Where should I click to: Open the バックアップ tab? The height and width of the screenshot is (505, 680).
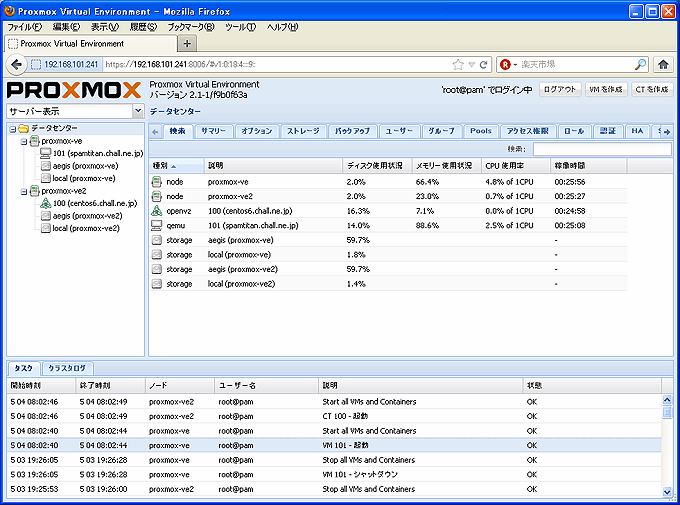click(x=353, y=131)
